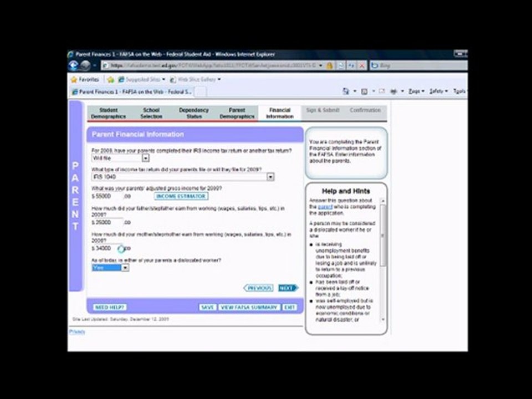Open the Safety menu
The height and width of the screenshot is (399, 532).
[438, 91]
